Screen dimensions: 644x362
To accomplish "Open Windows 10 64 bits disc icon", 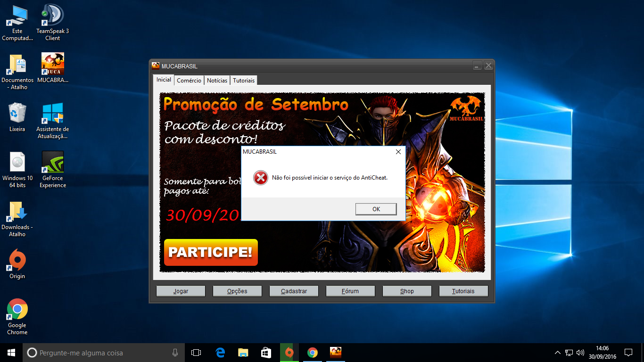I will tap(17, 162).
